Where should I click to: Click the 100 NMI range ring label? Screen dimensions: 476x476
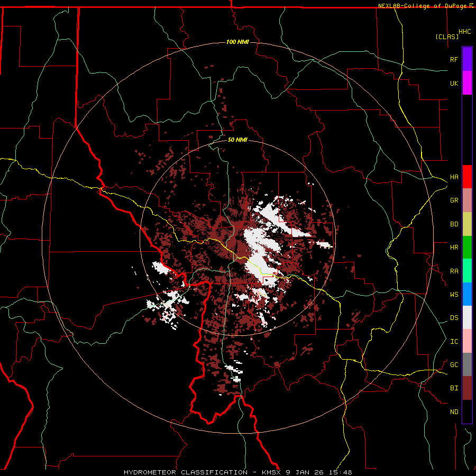(237, 42)
